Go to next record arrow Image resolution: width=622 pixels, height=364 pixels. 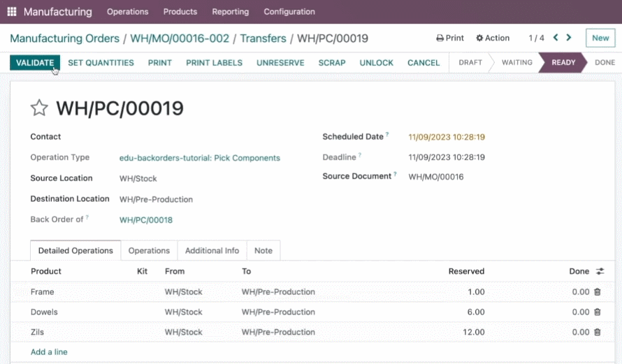pyautogui.click(x=569, y=38)
